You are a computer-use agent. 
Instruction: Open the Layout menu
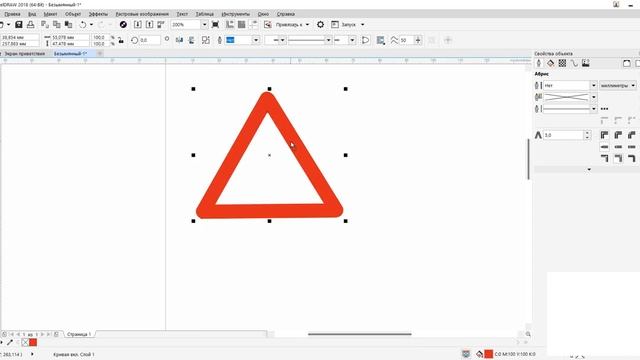(51, 14)
